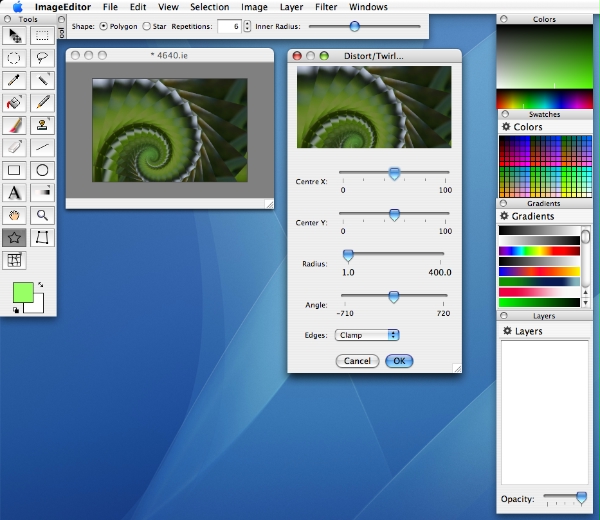Open the Filter menu
This screenshot has height=520, width=600.
pyautogui.click(x=326, y=7)
